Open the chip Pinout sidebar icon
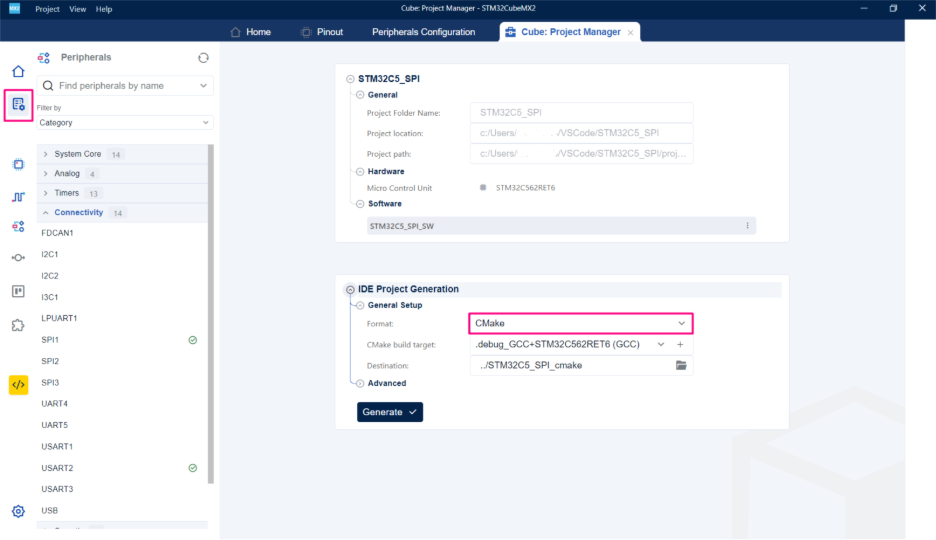The height and width of the screenshot is (540, 936). coord(19,164)
